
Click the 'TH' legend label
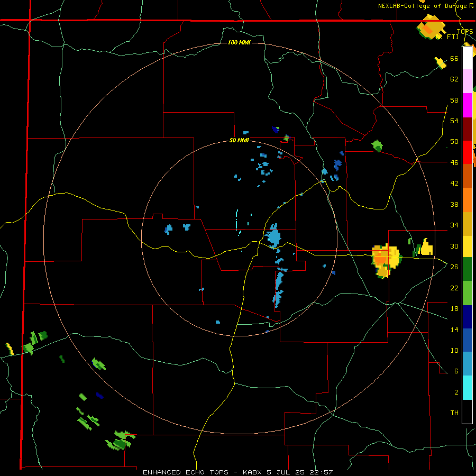[x=454, y=413]
